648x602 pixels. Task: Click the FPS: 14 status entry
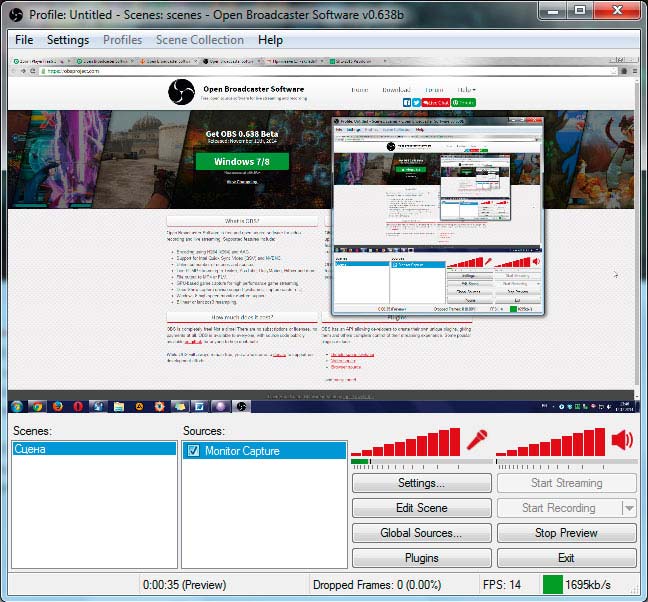tap(502, 585)
